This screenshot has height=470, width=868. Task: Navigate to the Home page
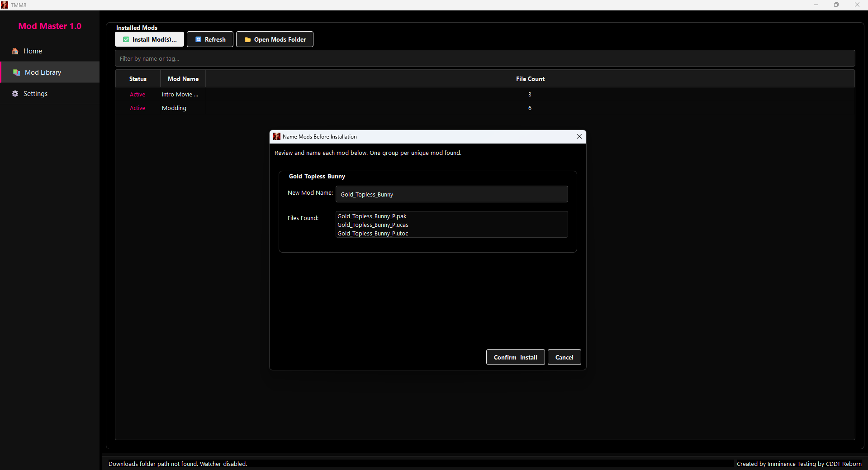click(32, 51)
